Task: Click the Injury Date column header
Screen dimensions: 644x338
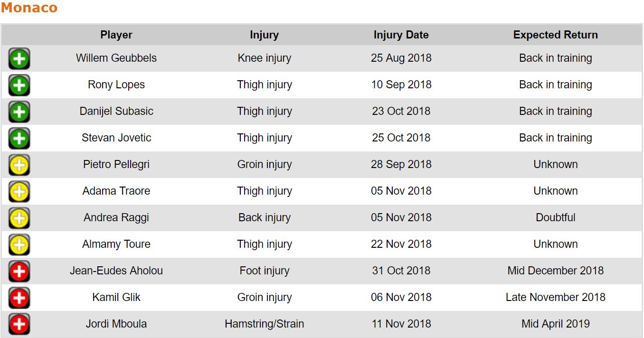Action: pos(401,35)
